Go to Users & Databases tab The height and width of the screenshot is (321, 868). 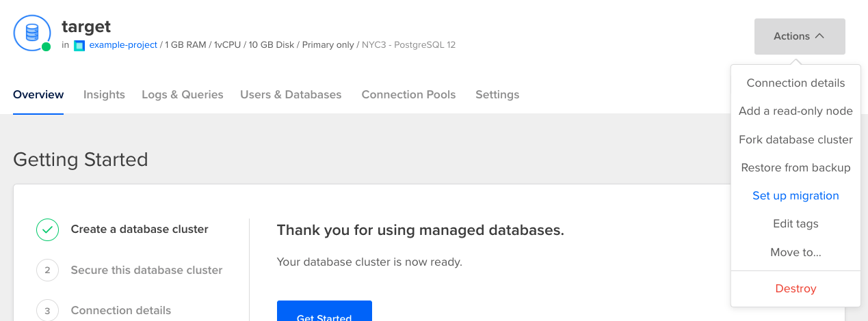tap(291, 95)
